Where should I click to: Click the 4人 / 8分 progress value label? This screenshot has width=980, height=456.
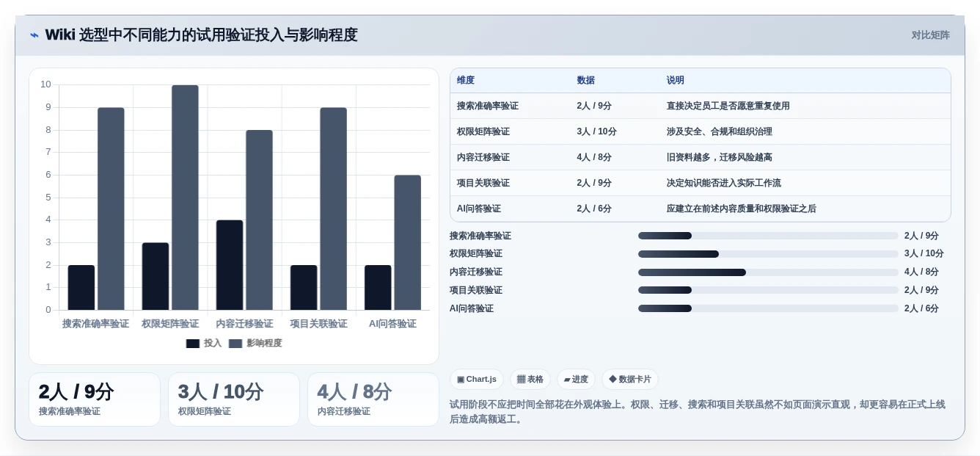[x=921, y=272]
